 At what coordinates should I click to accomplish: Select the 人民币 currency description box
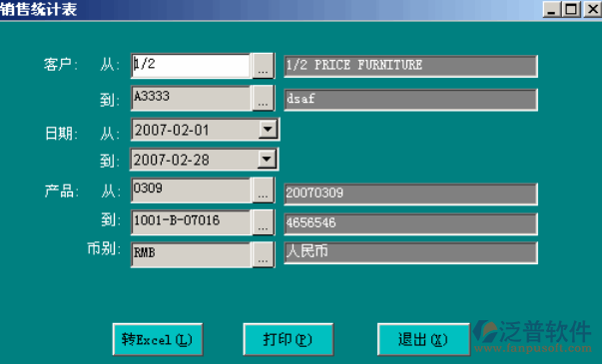point(410,252)
